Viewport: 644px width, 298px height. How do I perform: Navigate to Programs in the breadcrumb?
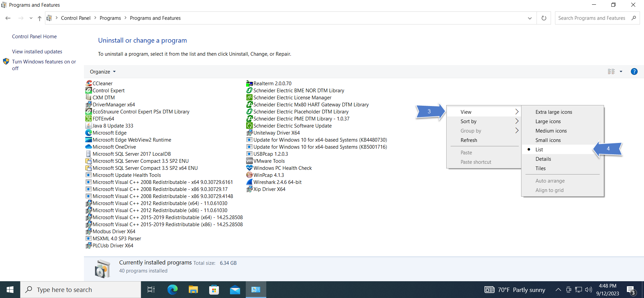pyautogui.click(x=110, y=18)
